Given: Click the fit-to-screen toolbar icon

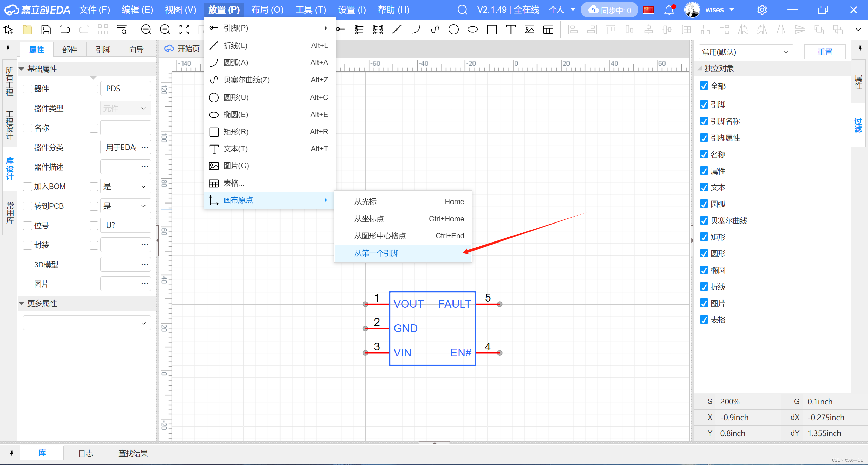Looking at the screenshot, I should pos(184,30).
